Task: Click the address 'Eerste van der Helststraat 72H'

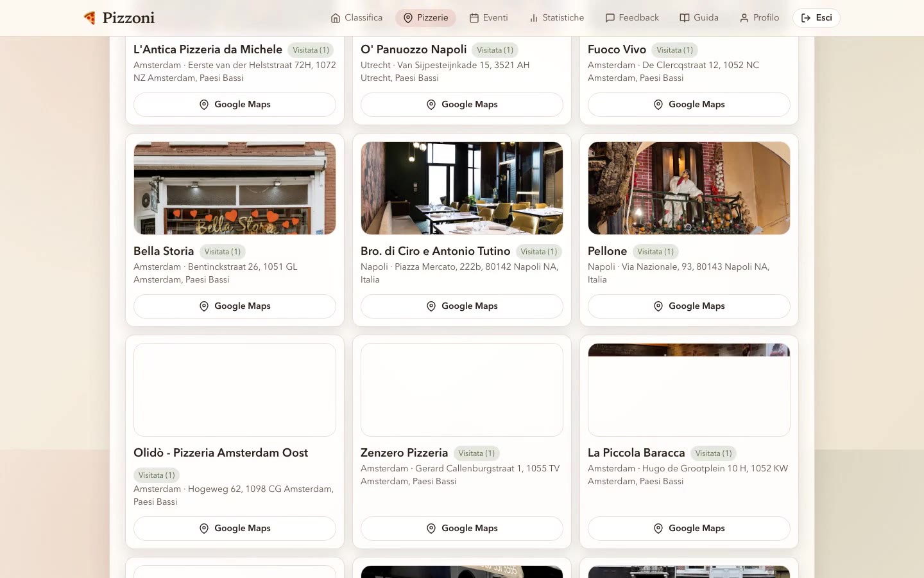Action: pos(250,65)
